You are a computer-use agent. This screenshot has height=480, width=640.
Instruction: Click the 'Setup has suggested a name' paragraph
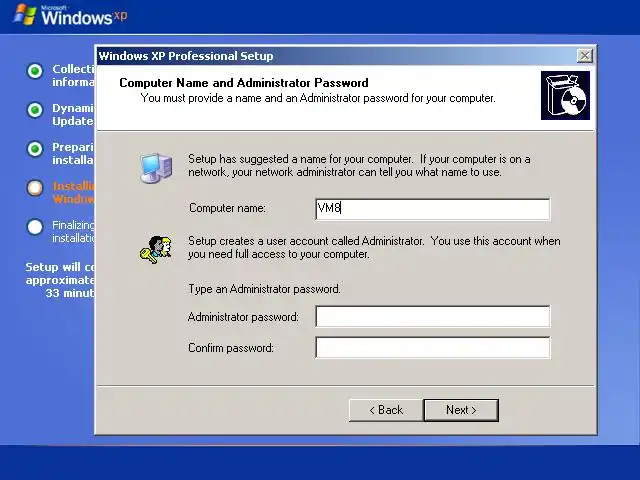[359, 165]
